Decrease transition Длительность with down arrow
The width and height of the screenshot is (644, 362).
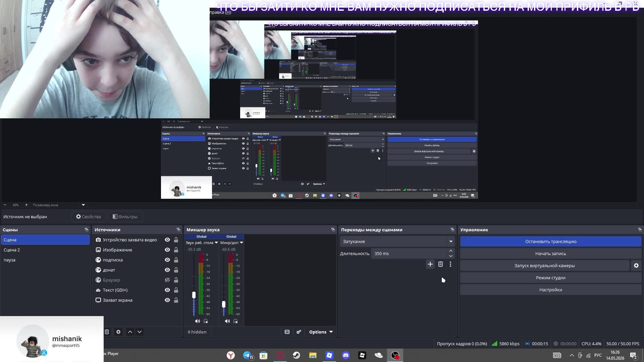(450, 256)
